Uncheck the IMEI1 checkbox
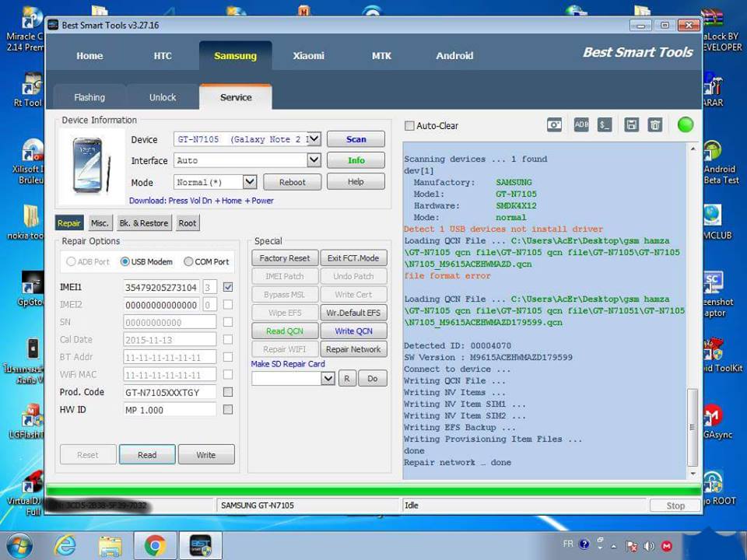This screenshot has width=747, height=560. pos(228,287)
